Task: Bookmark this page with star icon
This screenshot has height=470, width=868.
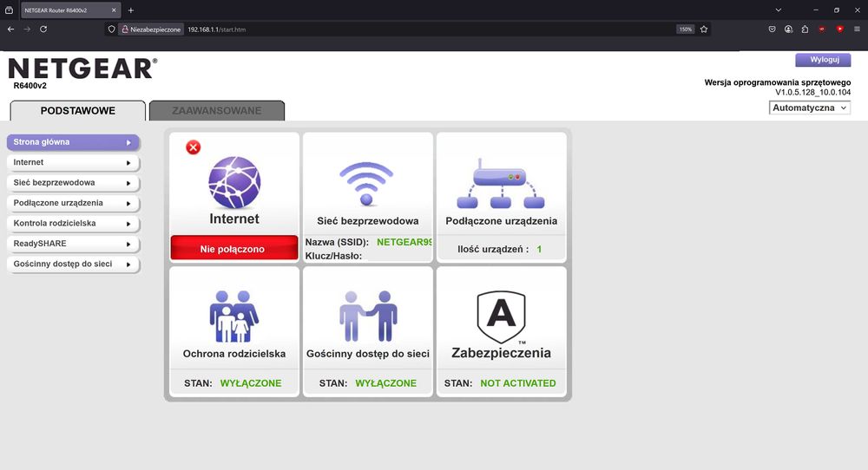Action: pos(704,29)
